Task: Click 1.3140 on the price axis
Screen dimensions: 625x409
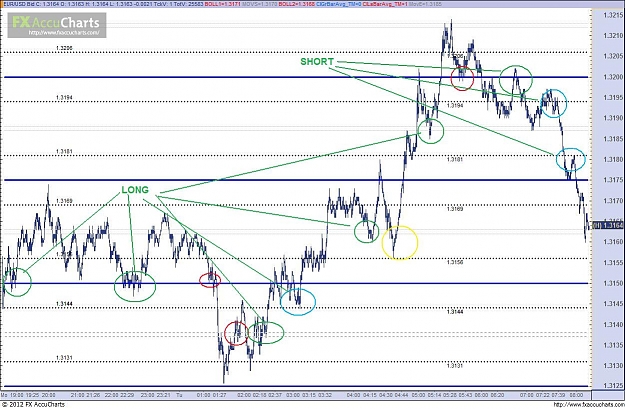Action: [613, 324]
